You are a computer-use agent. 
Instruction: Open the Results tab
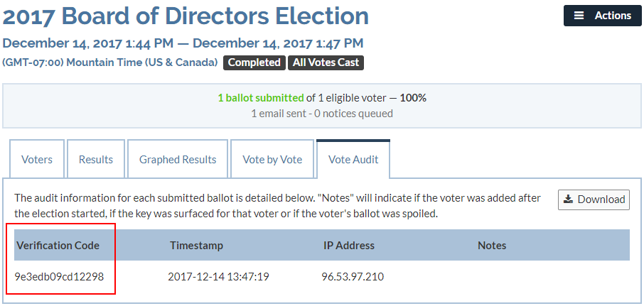tap(96, 159)
